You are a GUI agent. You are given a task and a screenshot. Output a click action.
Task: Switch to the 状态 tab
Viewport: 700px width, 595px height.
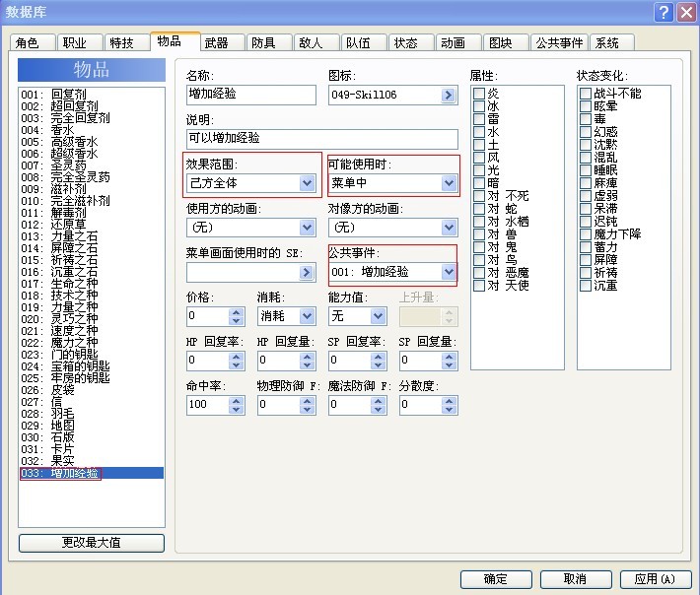[x=411, y=42]
